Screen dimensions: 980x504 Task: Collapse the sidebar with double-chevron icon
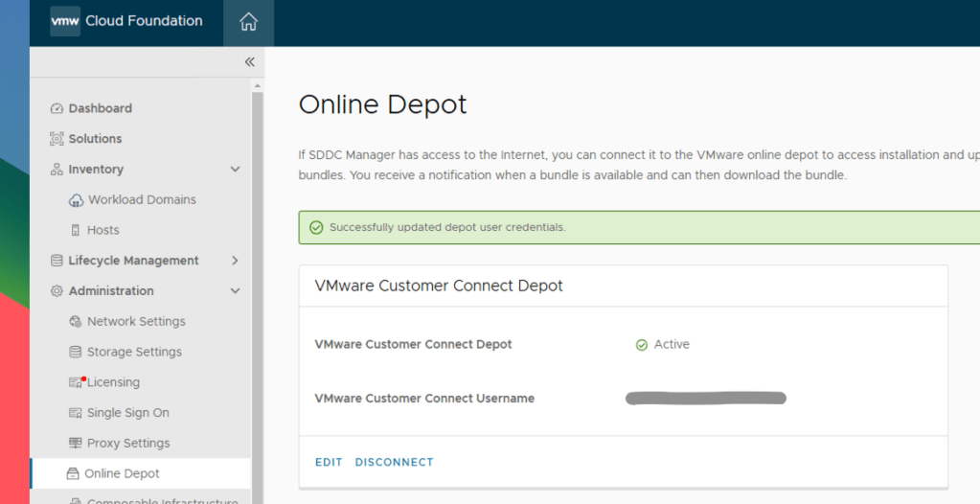point(249,62)
